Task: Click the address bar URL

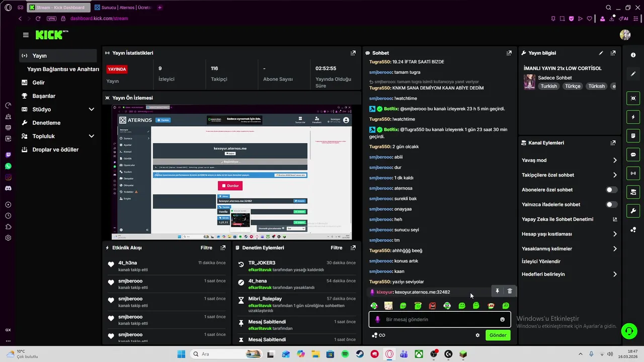Action: [x=99, y=19]
